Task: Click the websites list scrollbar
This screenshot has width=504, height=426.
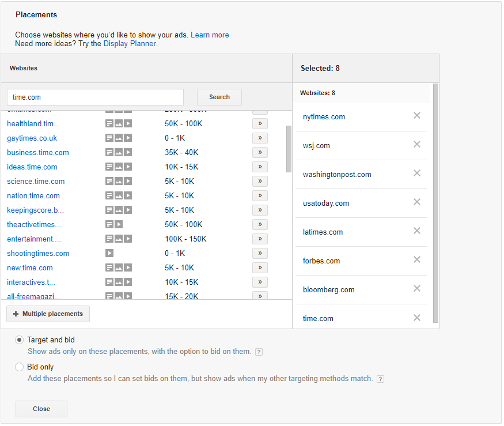Action: tap(289, 149)
